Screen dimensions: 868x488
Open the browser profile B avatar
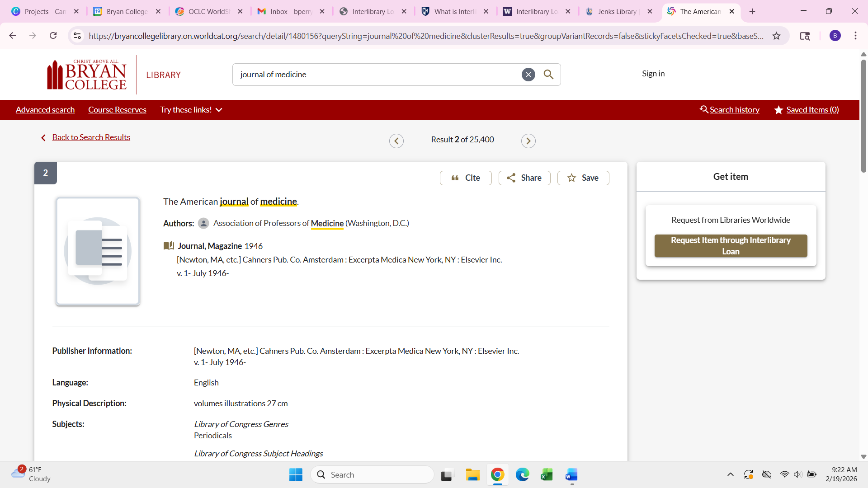tap(835, 36)
